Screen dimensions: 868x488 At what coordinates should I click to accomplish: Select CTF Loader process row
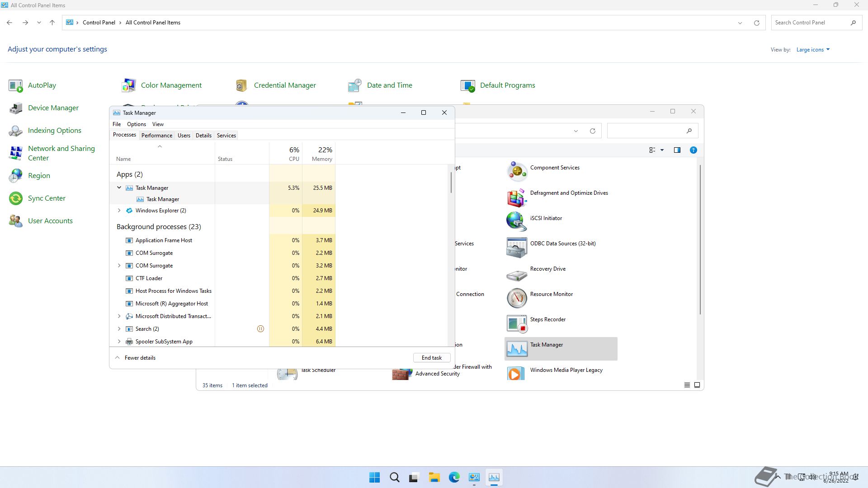pos(222,278)
